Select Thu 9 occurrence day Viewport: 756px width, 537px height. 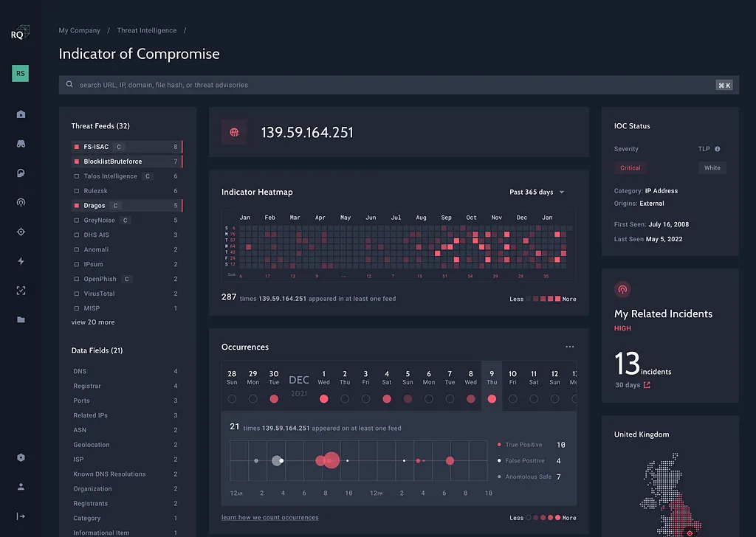(492, 386)
